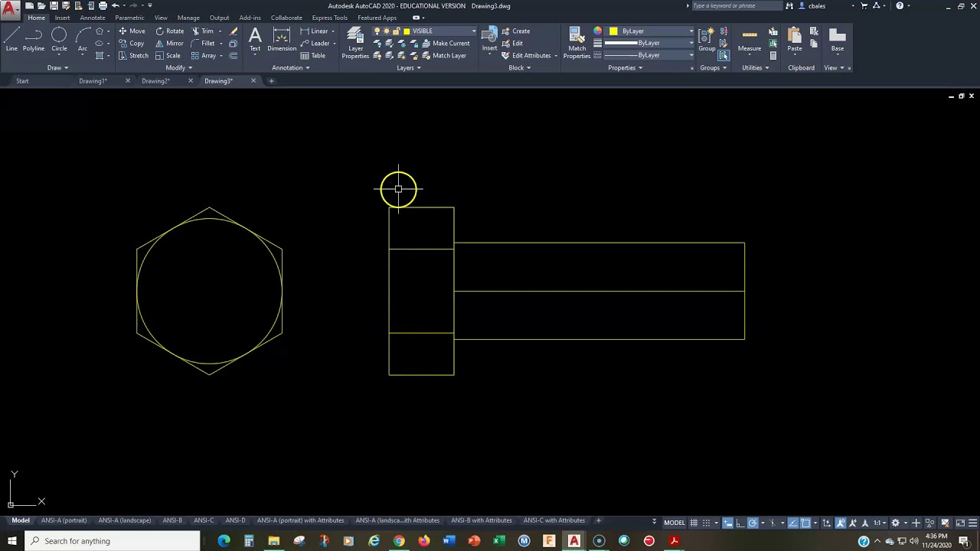The height and width of the screenshot is (551, 980).
Task: Activate the Move command
Action: [x=132, y=31]
